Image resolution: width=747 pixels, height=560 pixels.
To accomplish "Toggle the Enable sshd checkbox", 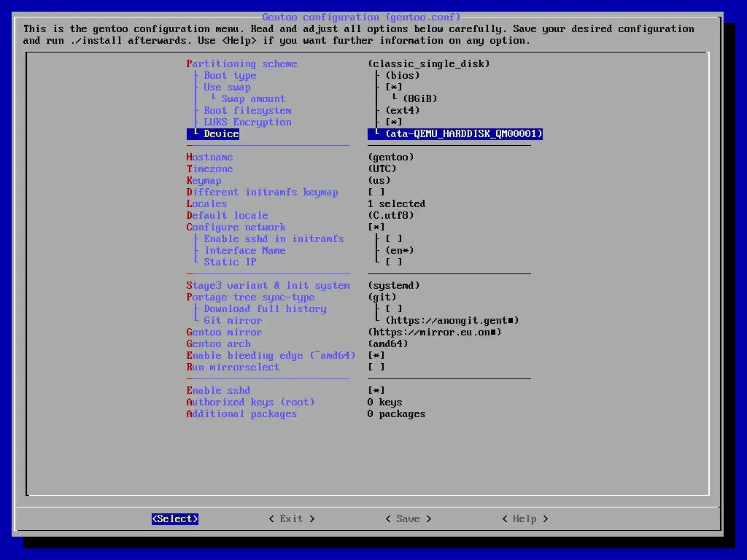I will [376, 391].
